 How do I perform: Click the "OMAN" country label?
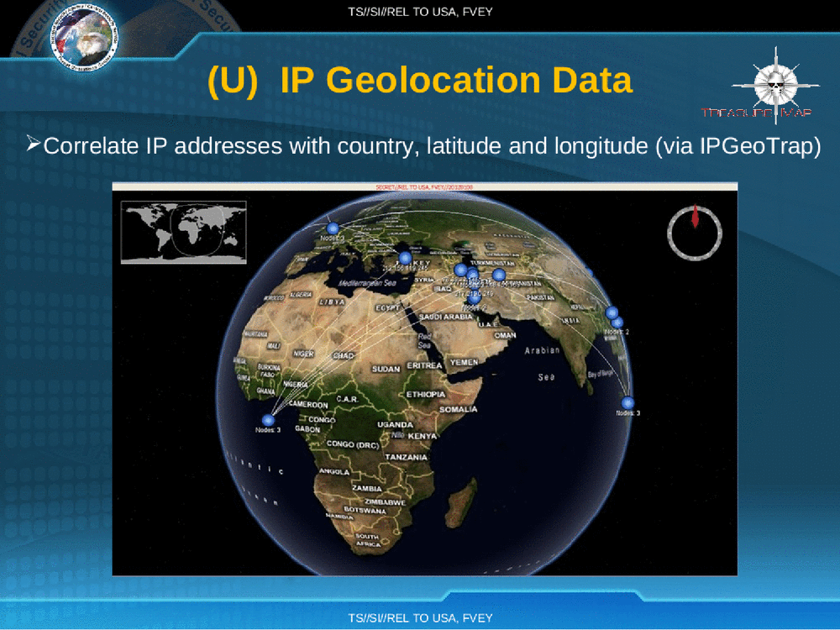tap(505, 335)
